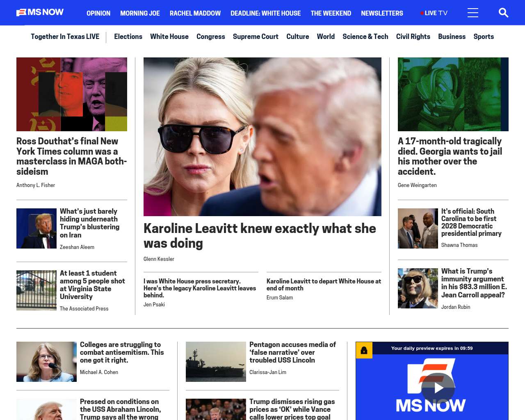Go to Business section
The image size is (525, 420).
(452, 37)
